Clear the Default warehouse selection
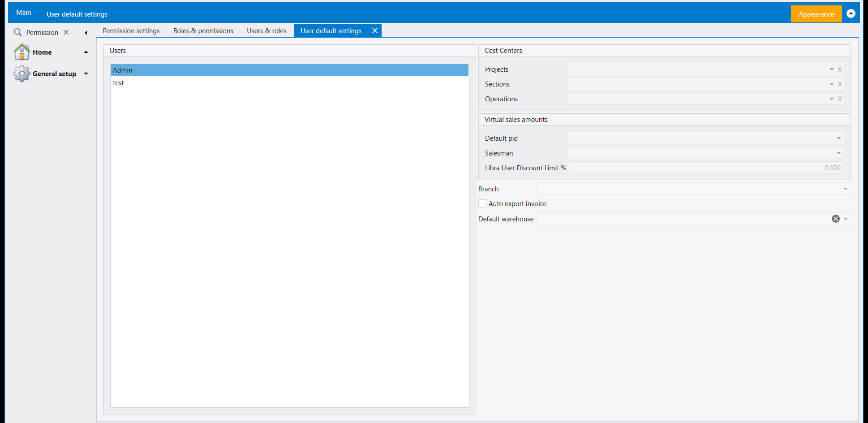The width and height of the screenshot is (868, 423). click(x=836, y=219)
